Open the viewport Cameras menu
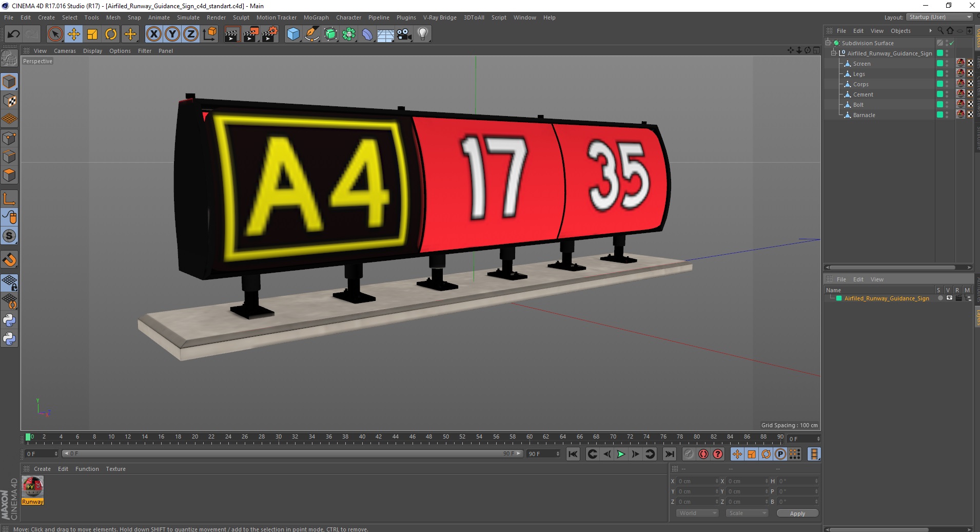Image resolution: width=980 pixels, height=532 pixels. (65, 51)
